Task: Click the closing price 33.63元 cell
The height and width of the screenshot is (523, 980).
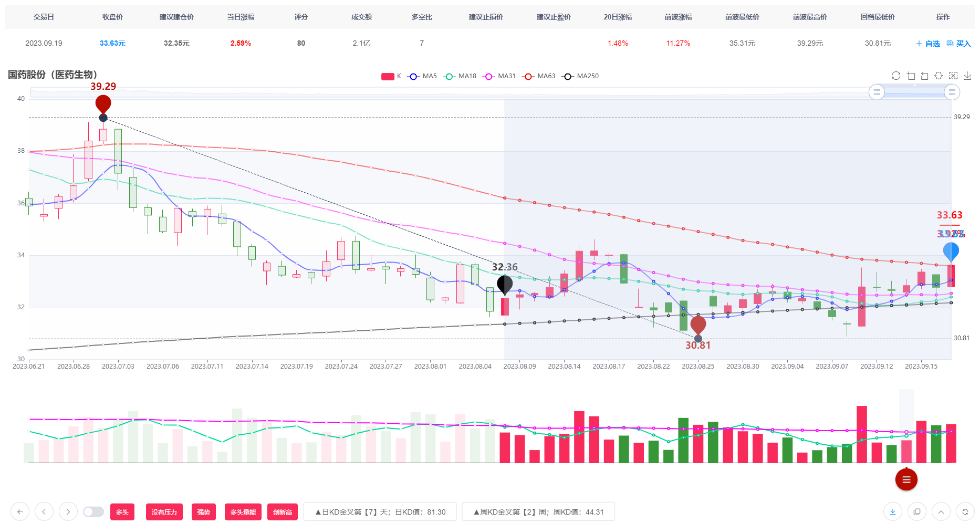Action: coord(112,43)
